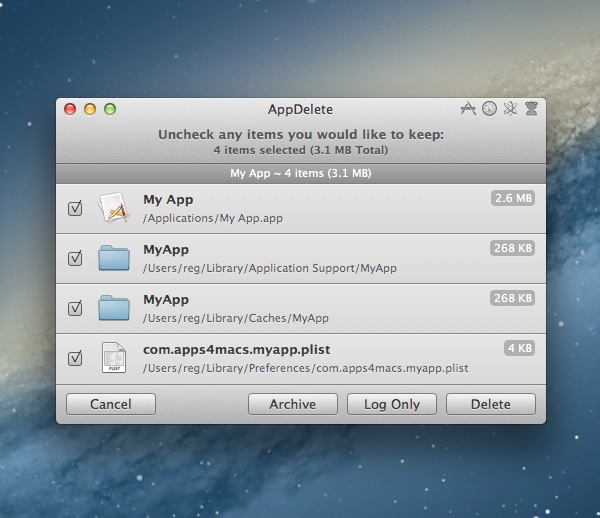
Task: Click the My App application icon
Action: click(115, 208)
